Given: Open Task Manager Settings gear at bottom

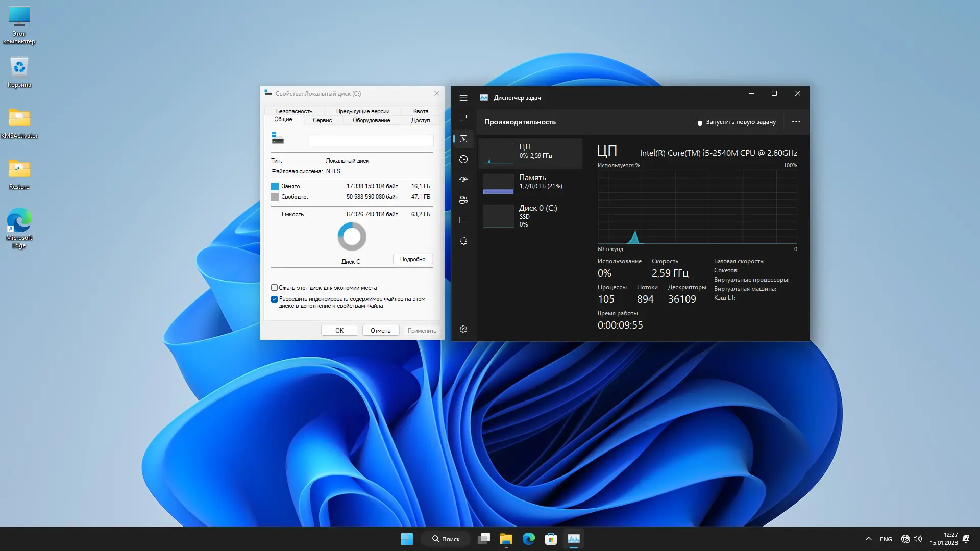Looking at the screenshot, I should coord(463,329).
